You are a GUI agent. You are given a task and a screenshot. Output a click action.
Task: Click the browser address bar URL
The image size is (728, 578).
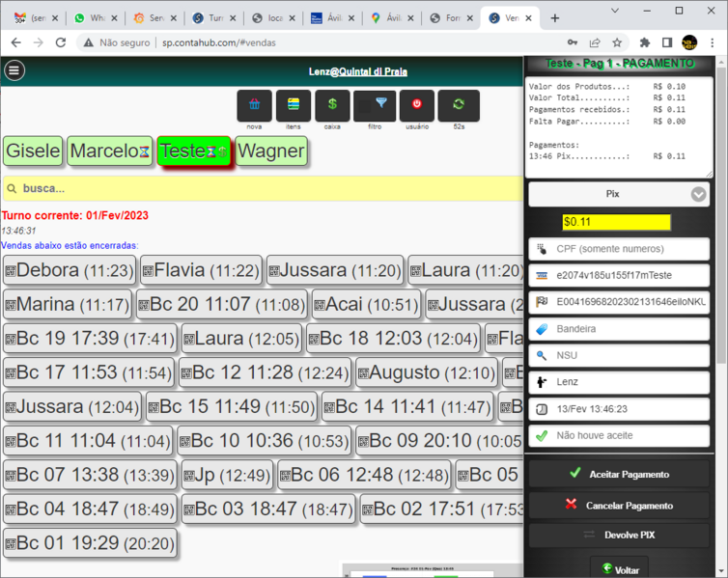click(218, 42)
